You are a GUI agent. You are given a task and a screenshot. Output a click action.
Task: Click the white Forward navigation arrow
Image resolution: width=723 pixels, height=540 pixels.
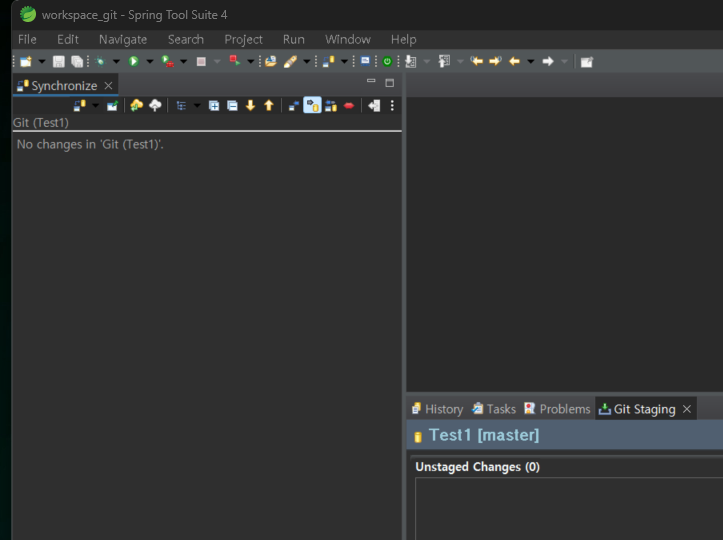point(548,61)
